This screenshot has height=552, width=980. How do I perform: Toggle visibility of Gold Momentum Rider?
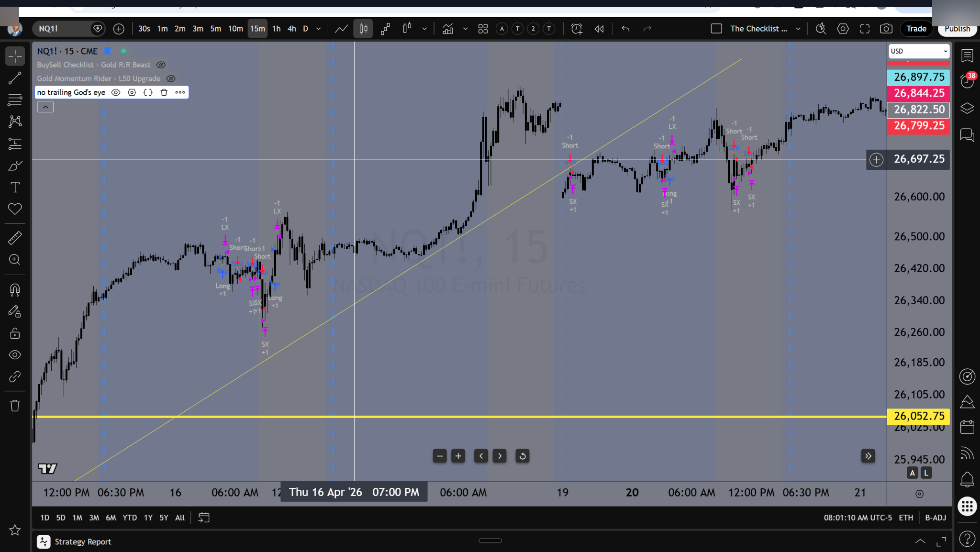(x=171, y=78)
